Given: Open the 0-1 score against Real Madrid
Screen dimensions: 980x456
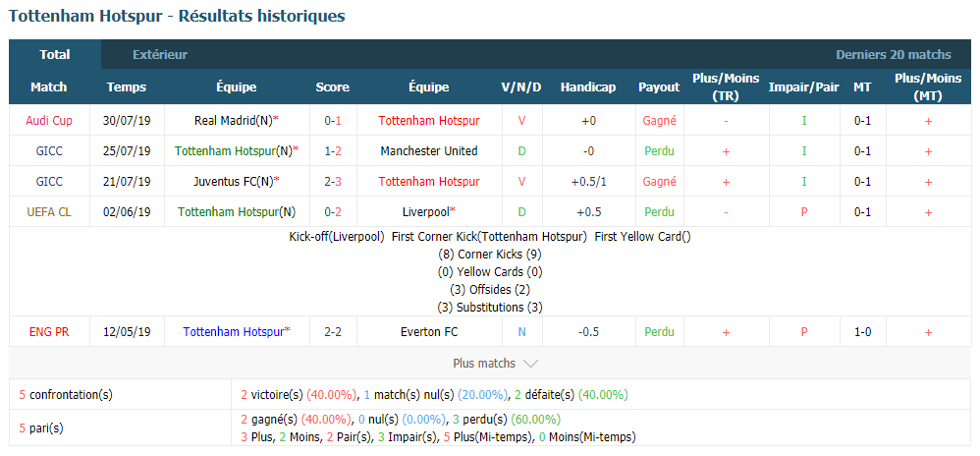Looking at the screenshot, I should [333, 121].
